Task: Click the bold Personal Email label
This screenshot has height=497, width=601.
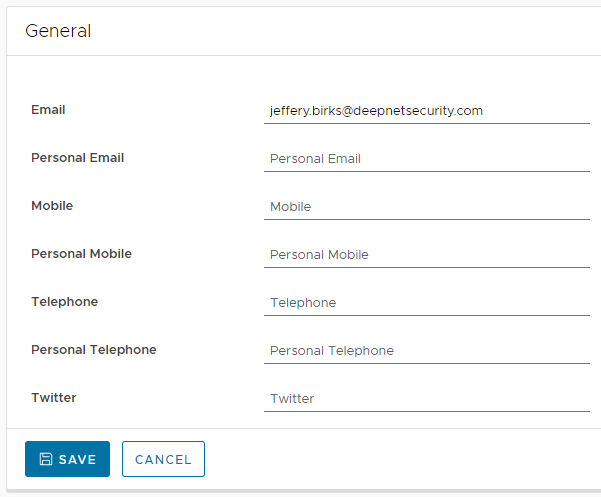Action: click(x=78, y=158)
